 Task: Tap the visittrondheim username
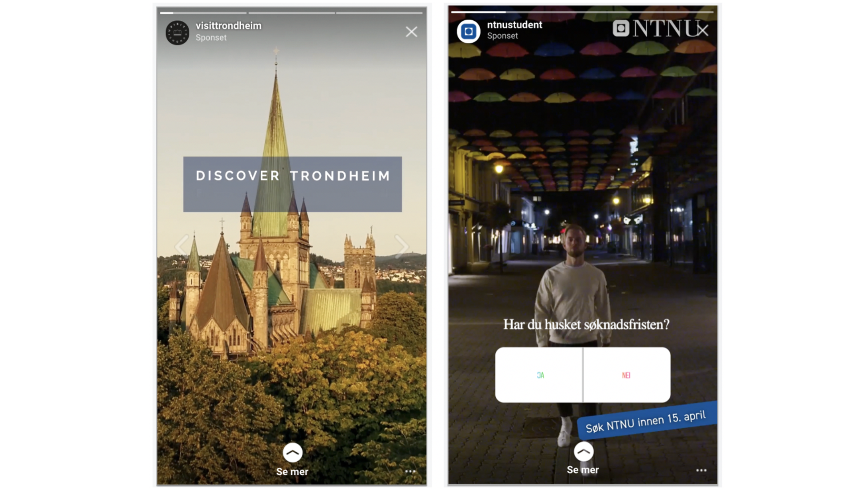228,25
